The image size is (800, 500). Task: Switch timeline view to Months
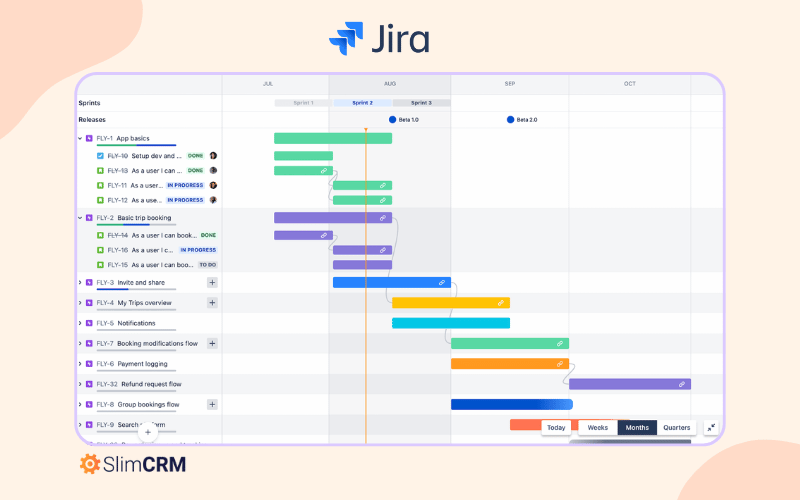pos(637,428)
